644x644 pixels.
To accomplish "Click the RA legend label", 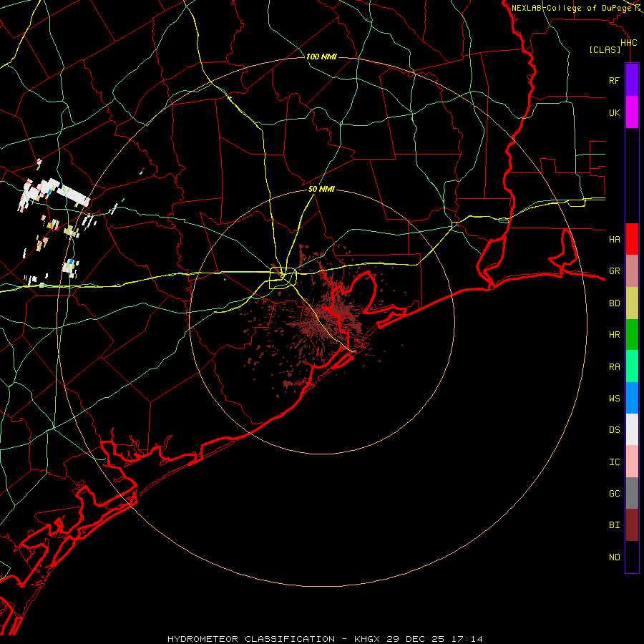I will pos(614,367).
